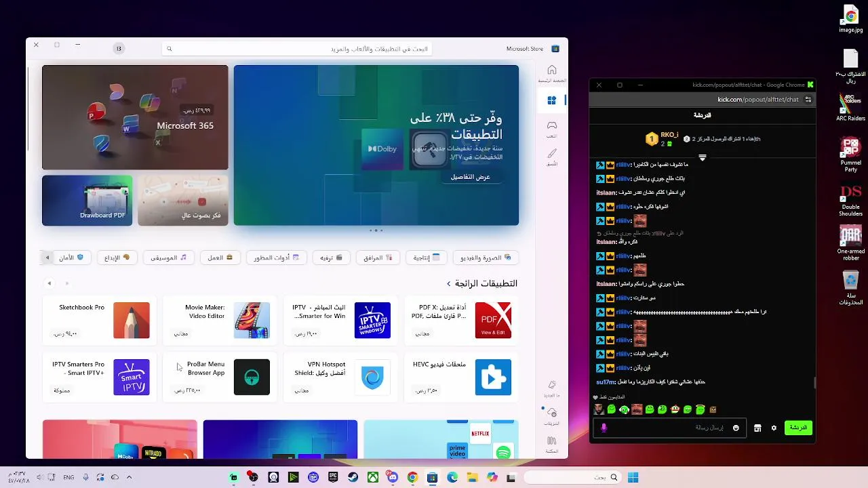Click the Chrome site info icon in address bar
The width and height of the screenshot is (868, 488).
coord(808,99)
